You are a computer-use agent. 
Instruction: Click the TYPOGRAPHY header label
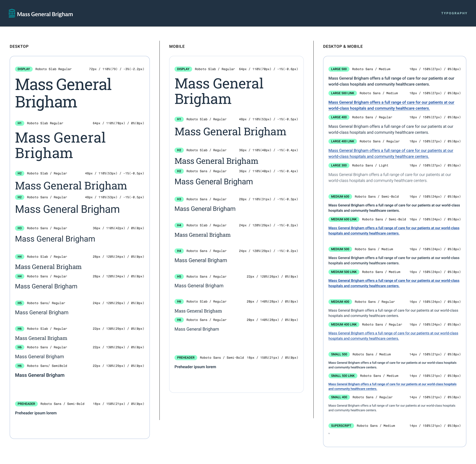click(454, 13)
